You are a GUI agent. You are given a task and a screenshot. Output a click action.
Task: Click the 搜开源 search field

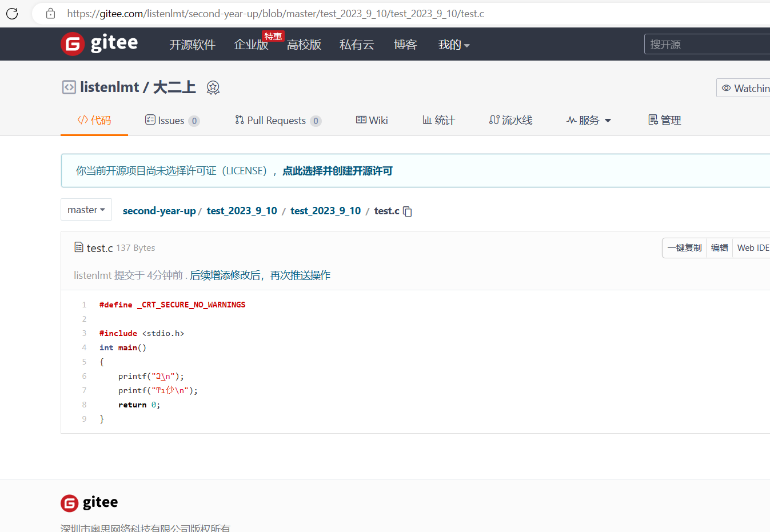pyautogui.click(x=707, y=44)
